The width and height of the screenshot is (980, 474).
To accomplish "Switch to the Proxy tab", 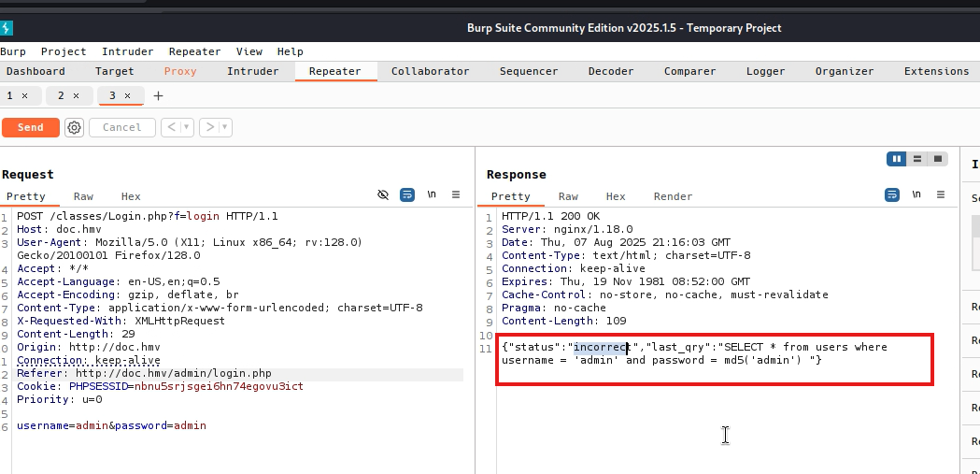I will click(180, 71).
